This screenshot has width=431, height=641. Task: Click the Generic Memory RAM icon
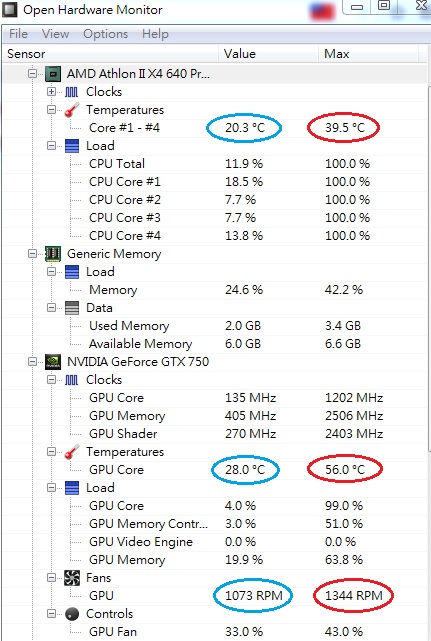click(x=53, y=254)
